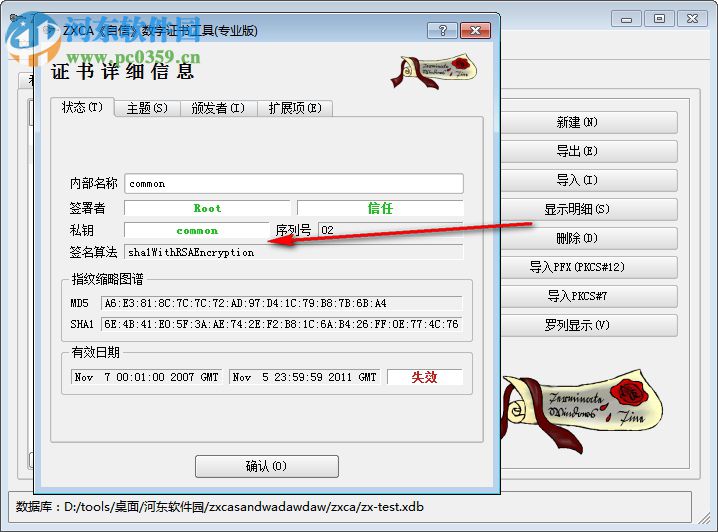Open the 颁发者(I) tab
This screenshot has width=718, height=532.
[218, 109]
